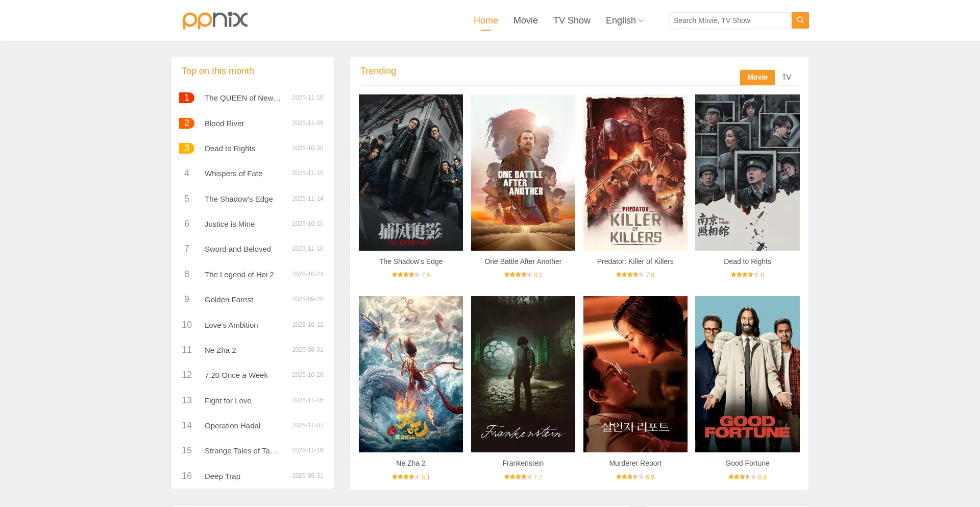Click the ppnix logo
Screen dimensions: 980x507
tap(215, 20)
